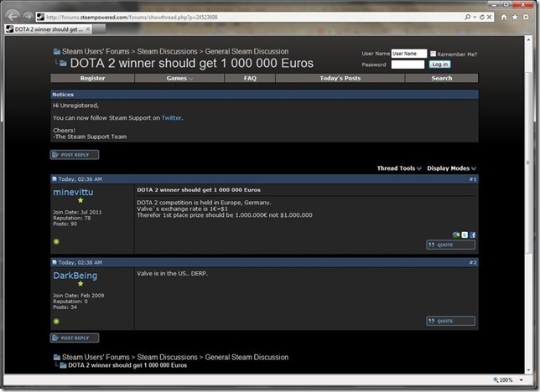Open top Steam Discussions breadcrumb
The image size is (540, 392).
tap(167, 51)
